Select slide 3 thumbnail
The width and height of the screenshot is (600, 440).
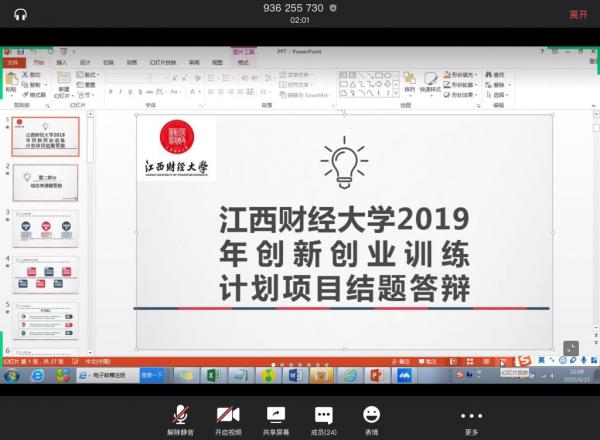(x=46, y=229)
